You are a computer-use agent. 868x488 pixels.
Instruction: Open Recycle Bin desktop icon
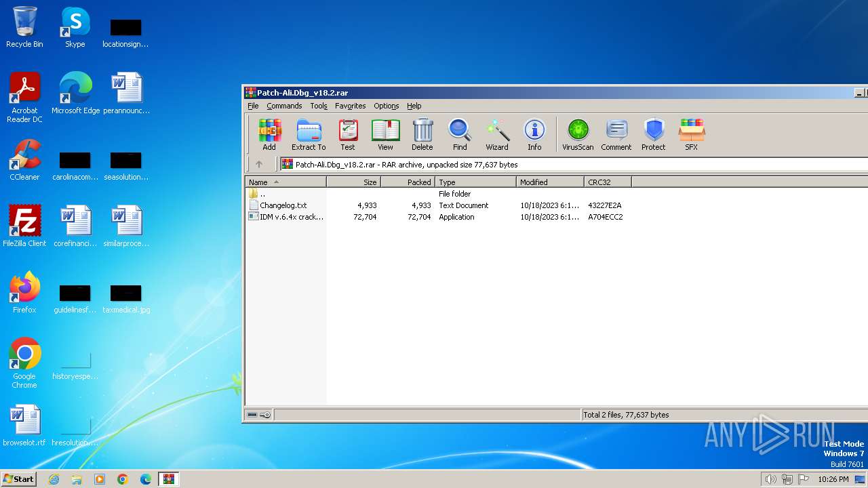coord(24,27)
